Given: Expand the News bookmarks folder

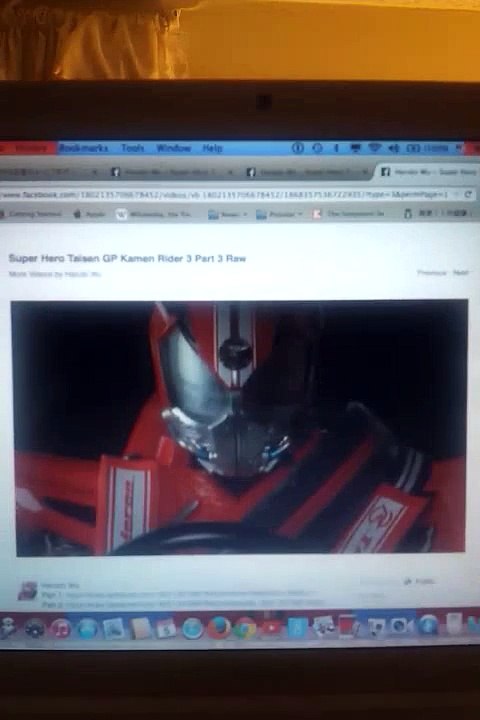Looking at the screenshot, I should click(x=227, y=214).
